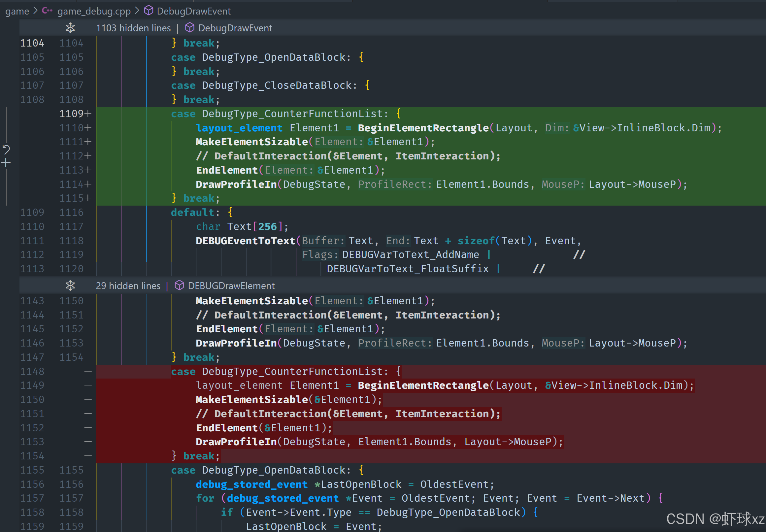Click the cube symbol icon before DEBUGDrawElement
The width and height of the screenshot is (766, 532).
pos(179,285)
